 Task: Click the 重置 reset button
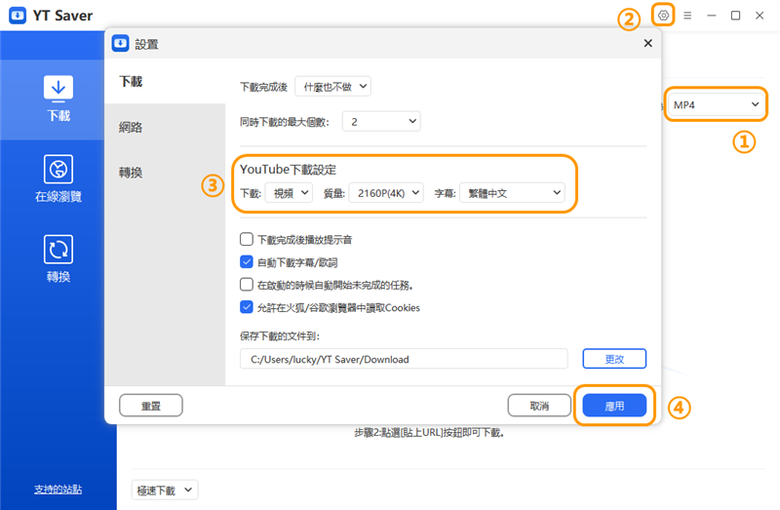[151, 406]
